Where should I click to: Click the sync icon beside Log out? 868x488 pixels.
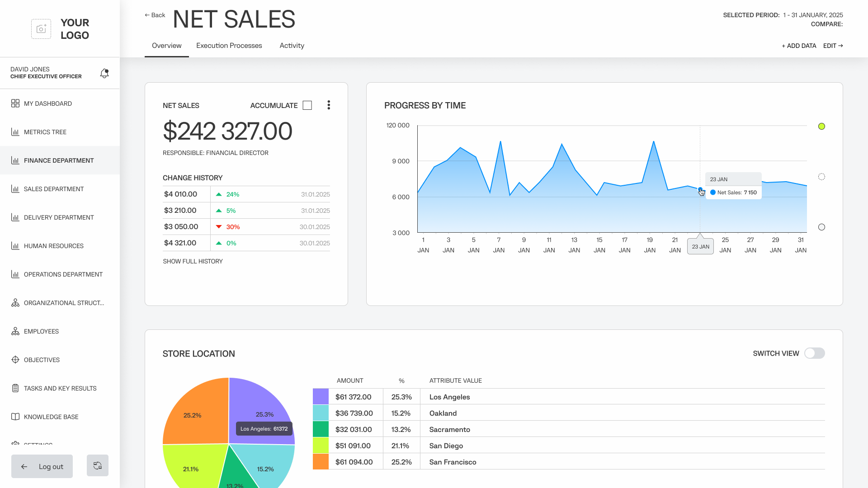point(98,465)
